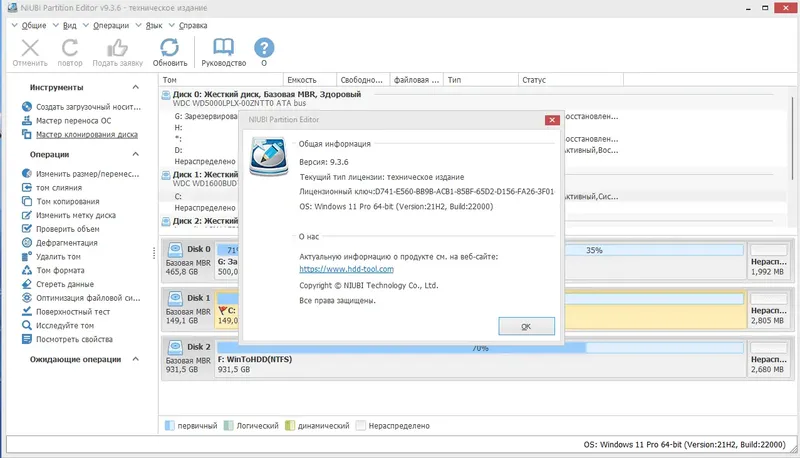Screen dimensions: 800x458
Task: Choose Исследуйте том operation
Action: pyautogui.click(x=59, y=325)
